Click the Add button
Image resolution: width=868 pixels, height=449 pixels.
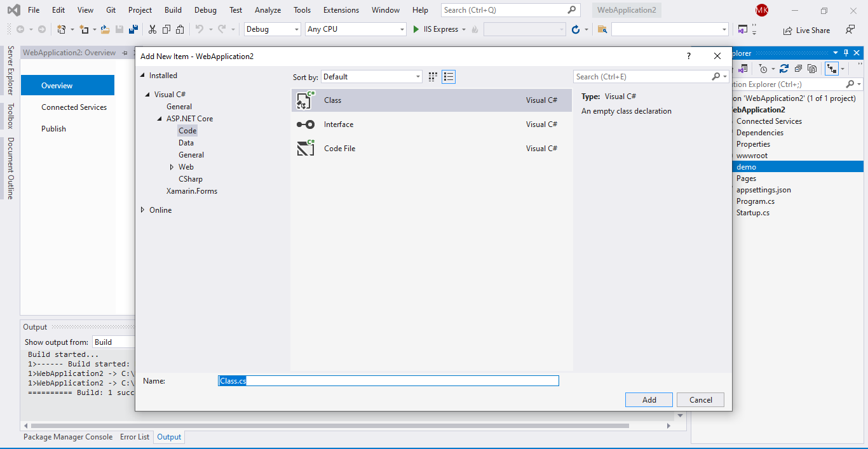click(x=648, y=399)
